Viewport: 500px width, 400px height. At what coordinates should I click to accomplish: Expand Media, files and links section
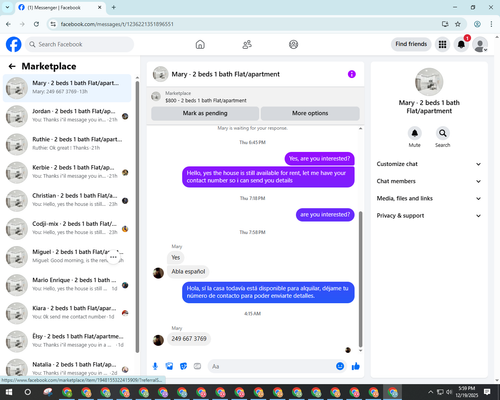click(429, 198)
